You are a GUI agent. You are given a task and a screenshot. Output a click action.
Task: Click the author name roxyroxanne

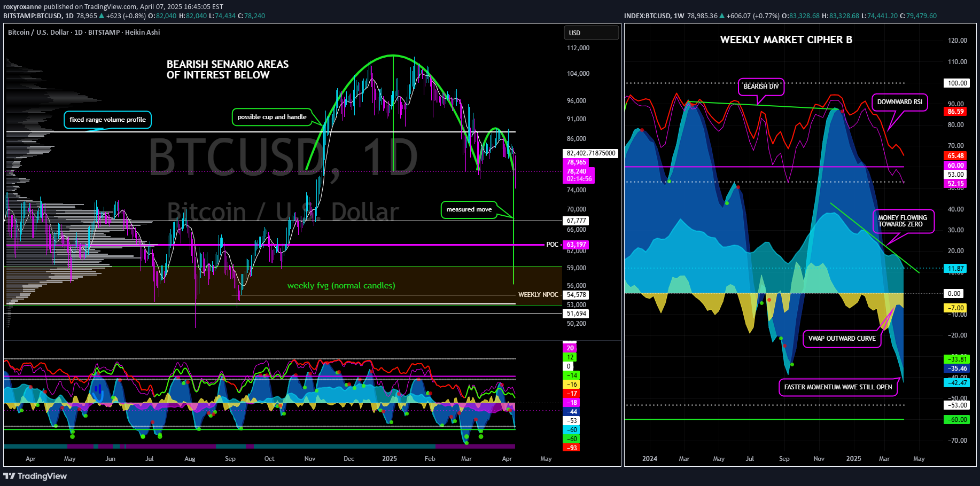pyautogui.click(x=22, y=7)
